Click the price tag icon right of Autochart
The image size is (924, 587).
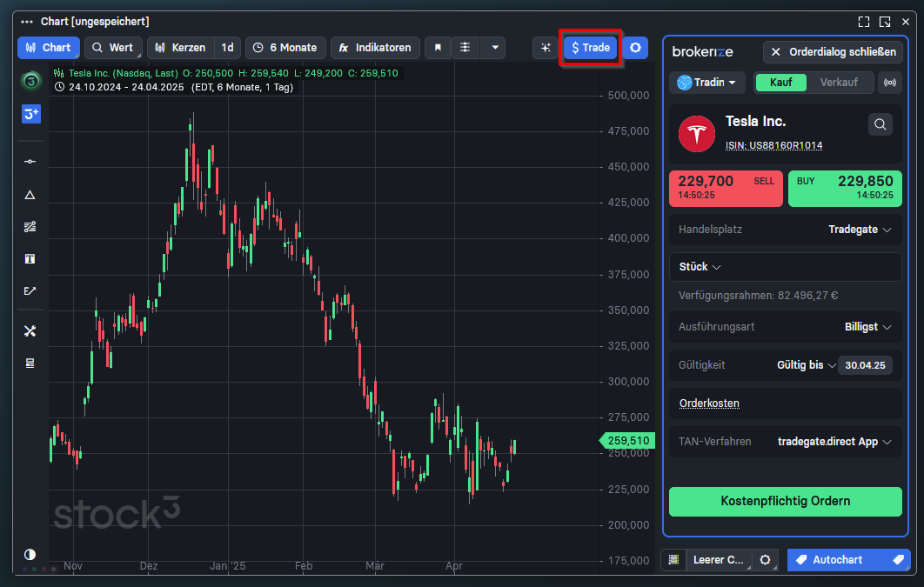[898, 560]
